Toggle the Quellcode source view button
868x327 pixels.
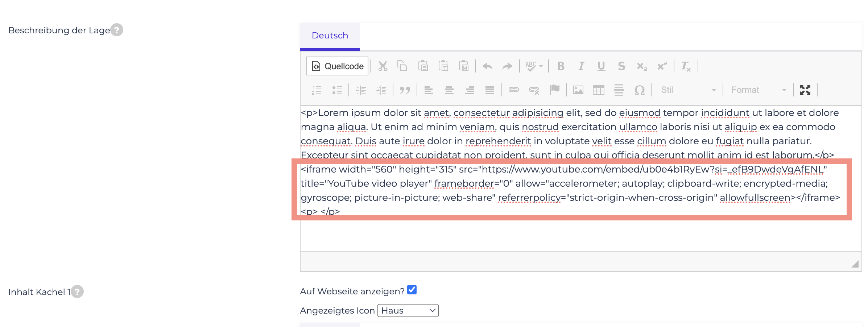coord(337,66)
